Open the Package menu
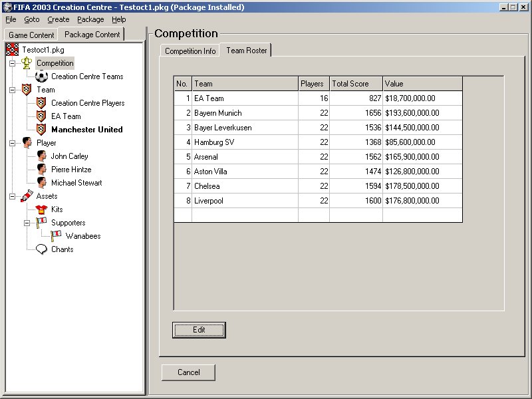Image resolution: width=532 pixels, height=399 pixels. (90, 19)
